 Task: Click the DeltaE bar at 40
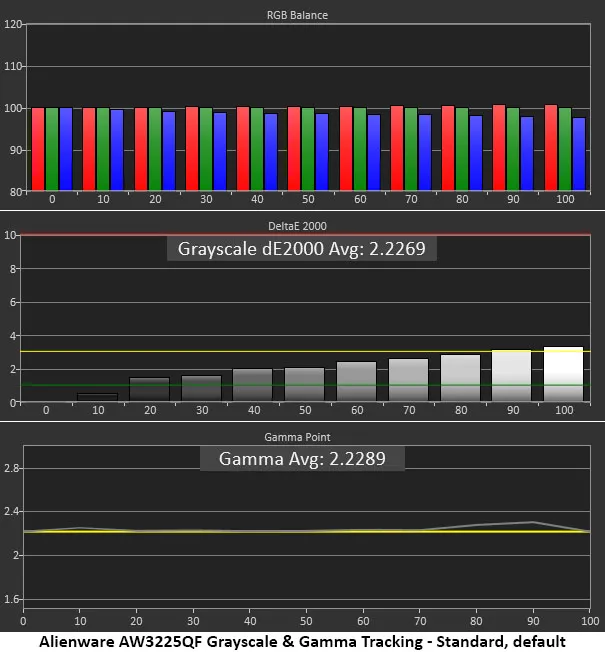point(253,386)
